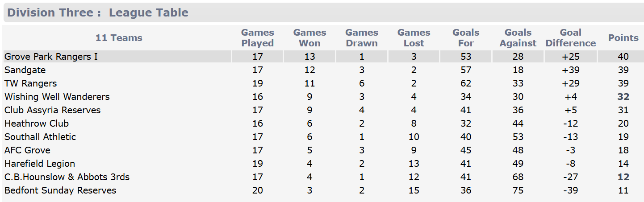Screen dimensions: 644x202
Task: Click the Games Played column header
Action: point(258,38)
